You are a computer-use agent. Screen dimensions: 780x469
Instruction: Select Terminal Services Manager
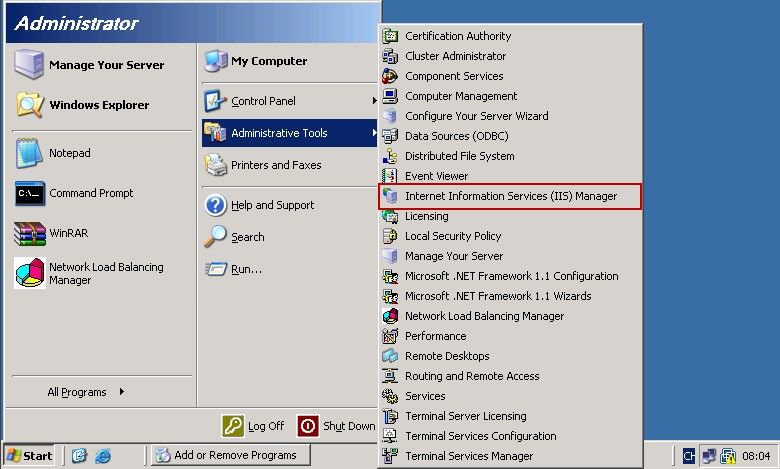tap(510, 456)
